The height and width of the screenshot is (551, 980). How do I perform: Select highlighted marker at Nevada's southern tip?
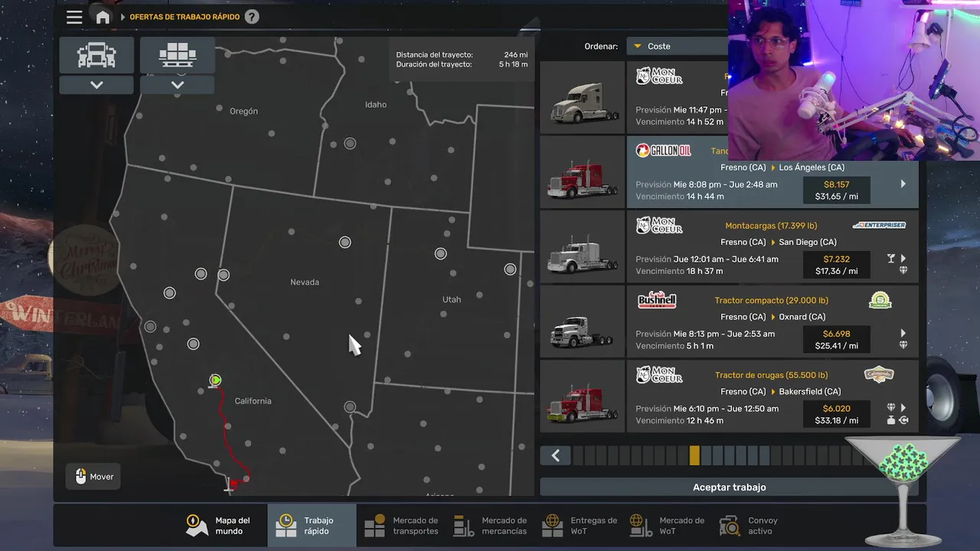pos(350,407)
